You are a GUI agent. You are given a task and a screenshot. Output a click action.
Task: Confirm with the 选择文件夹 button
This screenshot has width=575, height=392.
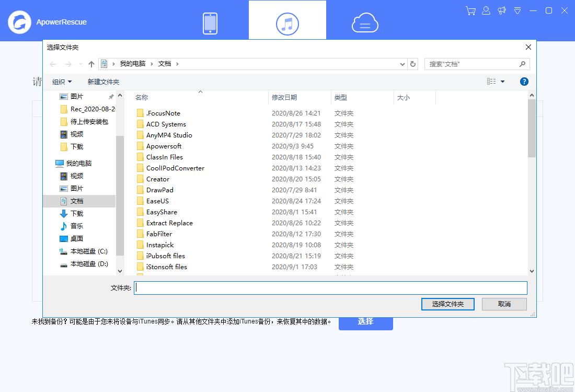[x=448, y=304]
